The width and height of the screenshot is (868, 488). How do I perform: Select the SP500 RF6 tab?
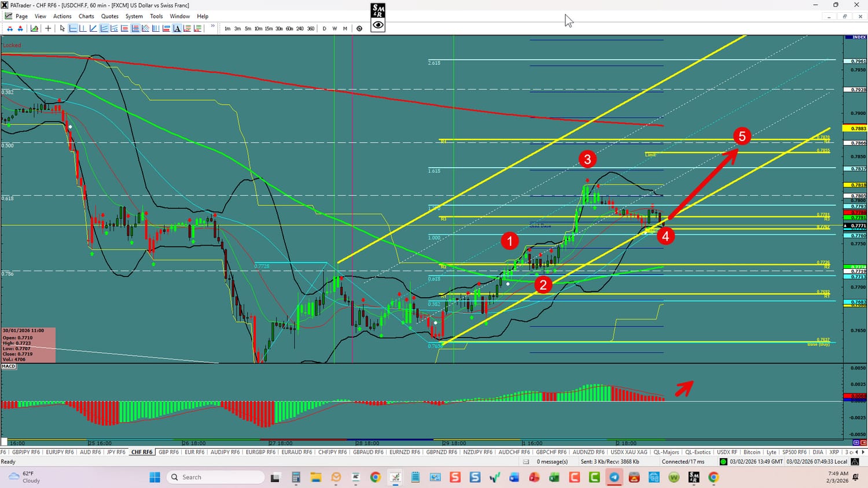click(794, 452)
